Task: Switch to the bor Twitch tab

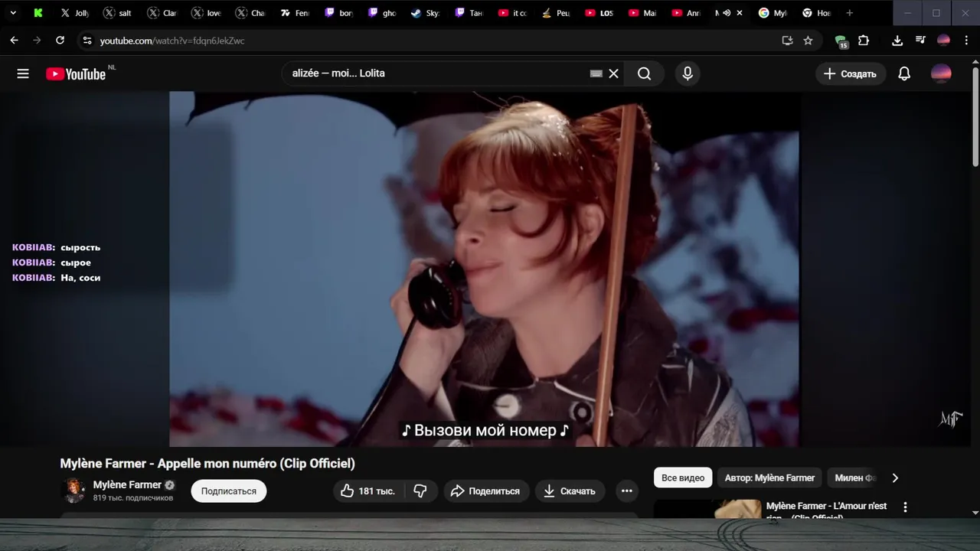Action: (338, 13)
